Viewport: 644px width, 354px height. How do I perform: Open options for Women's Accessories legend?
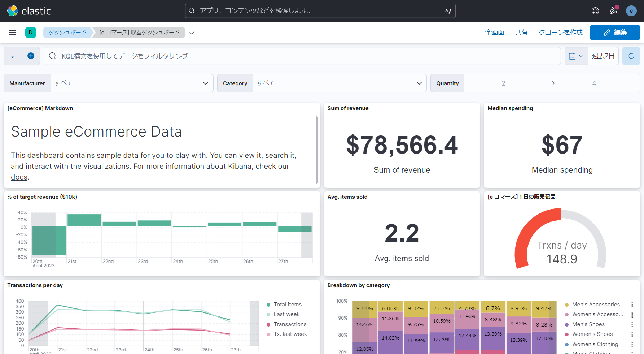tap(632, 314)
